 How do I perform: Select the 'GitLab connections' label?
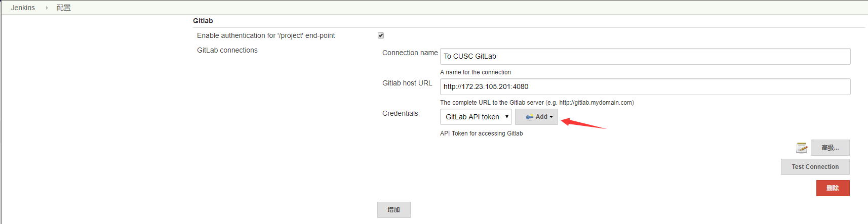coord(227,50)
